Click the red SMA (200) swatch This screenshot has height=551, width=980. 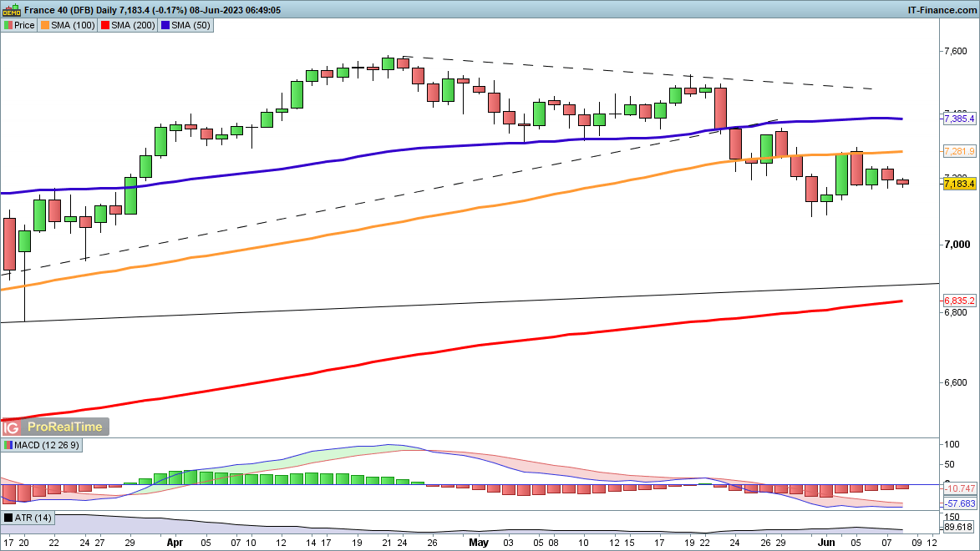[105, 26]
